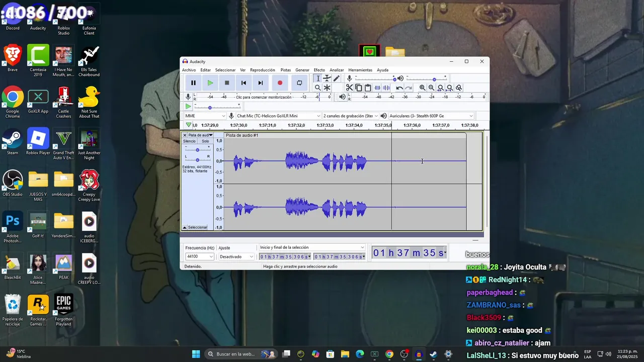644x362 pixels.
Task: Open the Windows Start menu
Action: [x=196, y=354]
